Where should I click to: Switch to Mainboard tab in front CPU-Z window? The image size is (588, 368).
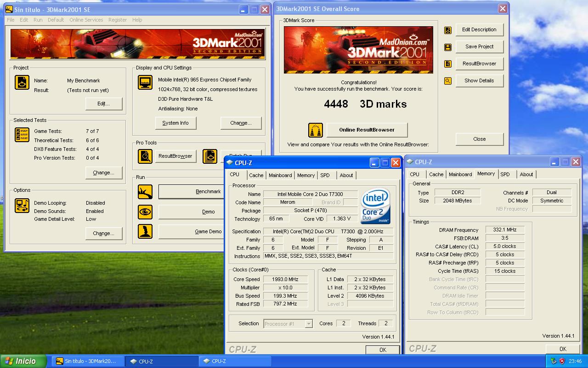[x=280, y=175]
